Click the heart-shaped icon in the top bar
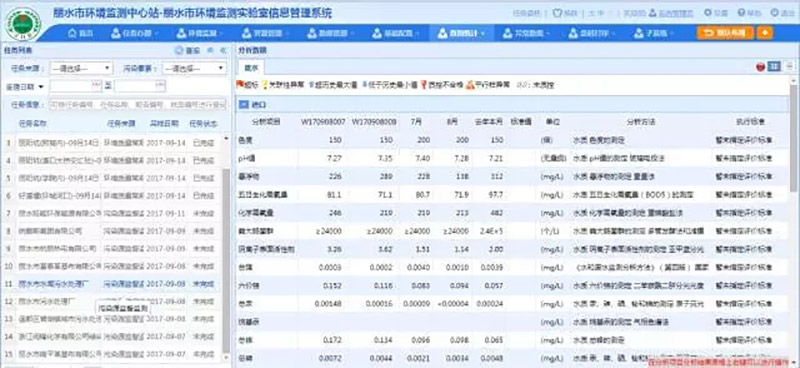Screen dimensions: 800x368 pyautogui.click(x=557, y=13)
